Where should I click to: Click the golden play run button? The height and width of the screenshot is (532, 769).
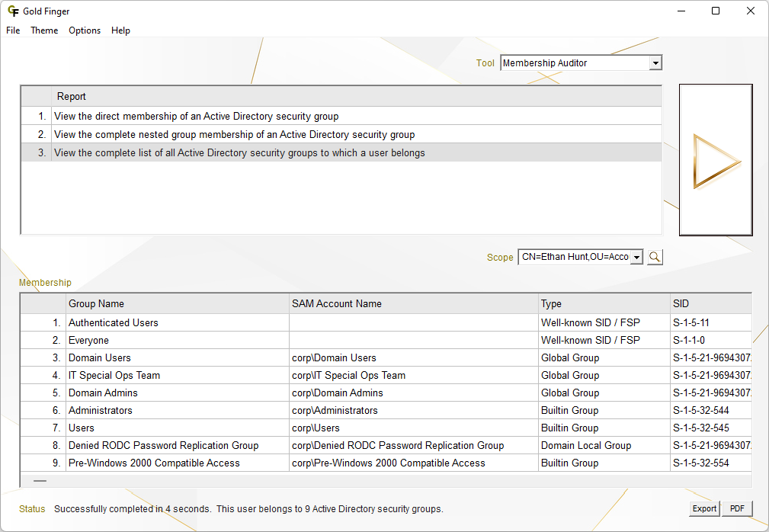(x=716, y=161)
